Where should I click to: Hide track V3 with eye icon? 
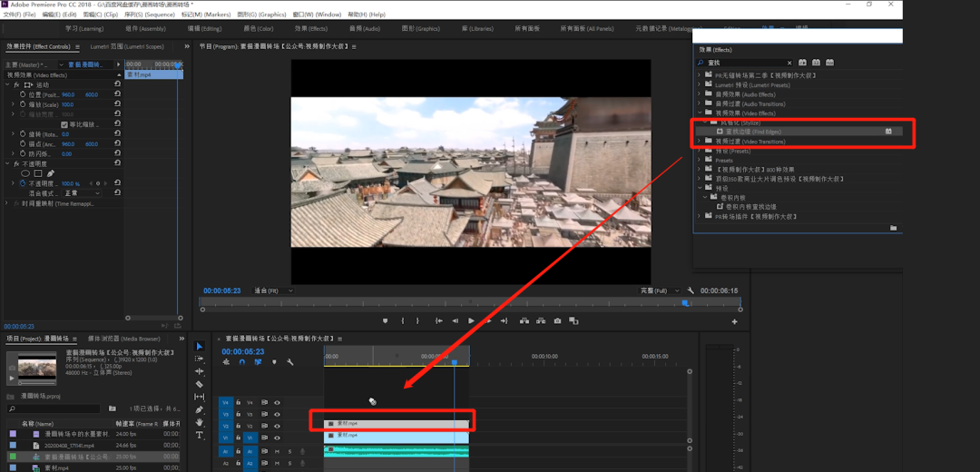click(x=277, y=415)
